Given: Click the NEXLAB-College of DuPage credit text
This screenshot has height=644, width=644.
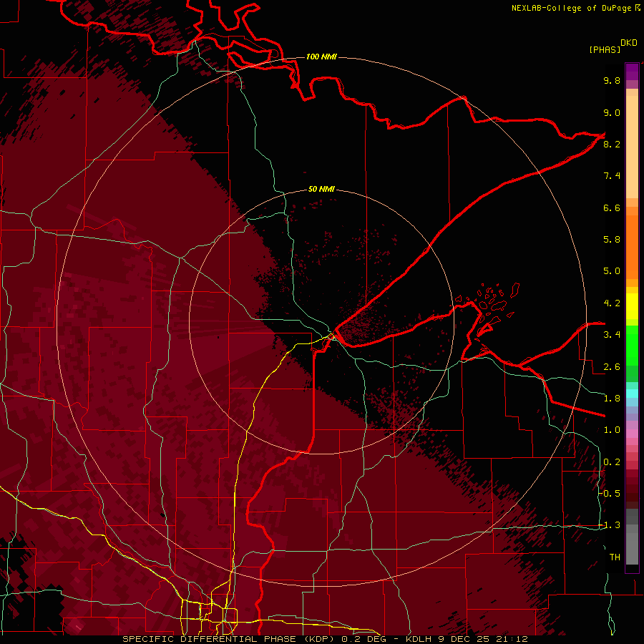Looking at the screenshot, I should [571, 8].
